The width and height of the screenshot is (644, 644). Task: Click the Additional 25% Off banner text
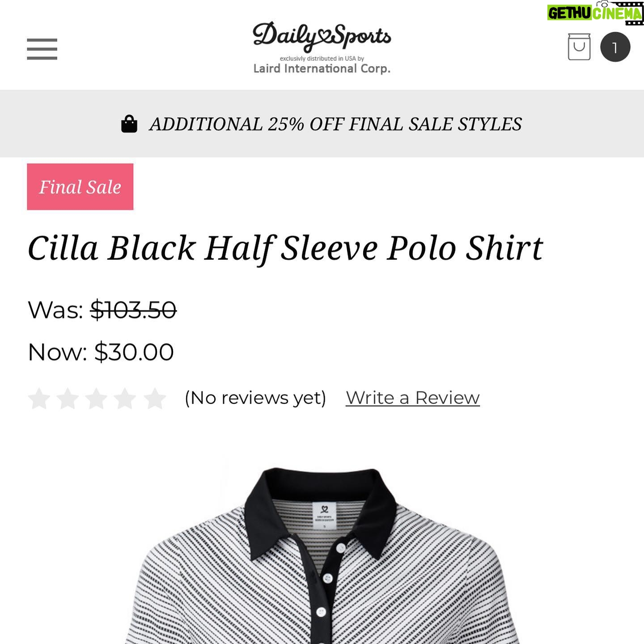[335, 124]
